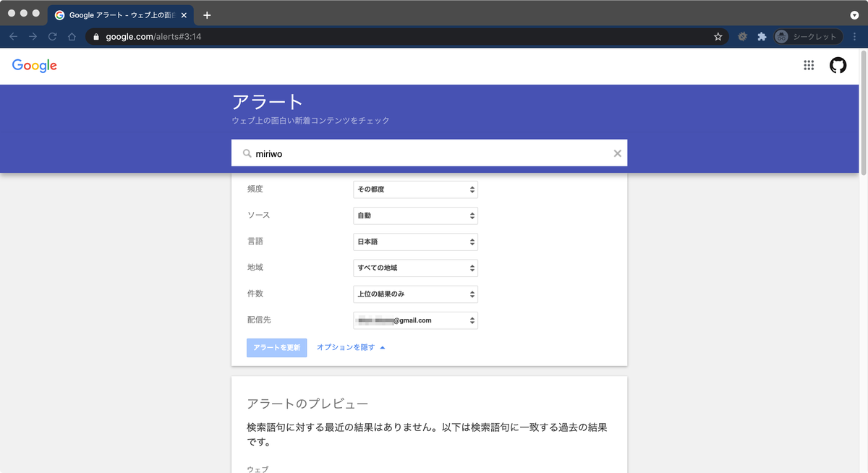Click the ウェブ section label in preview

coord(258,469)
